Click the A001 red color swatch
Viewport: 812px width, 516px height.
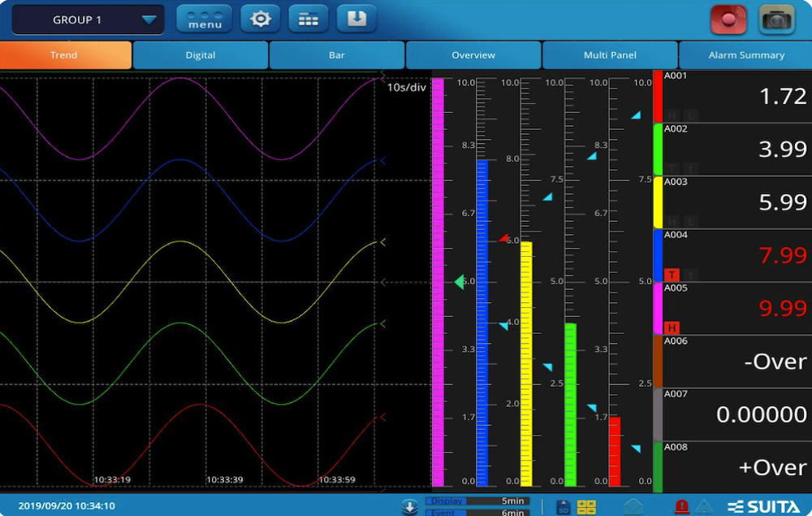click(659, 97)
